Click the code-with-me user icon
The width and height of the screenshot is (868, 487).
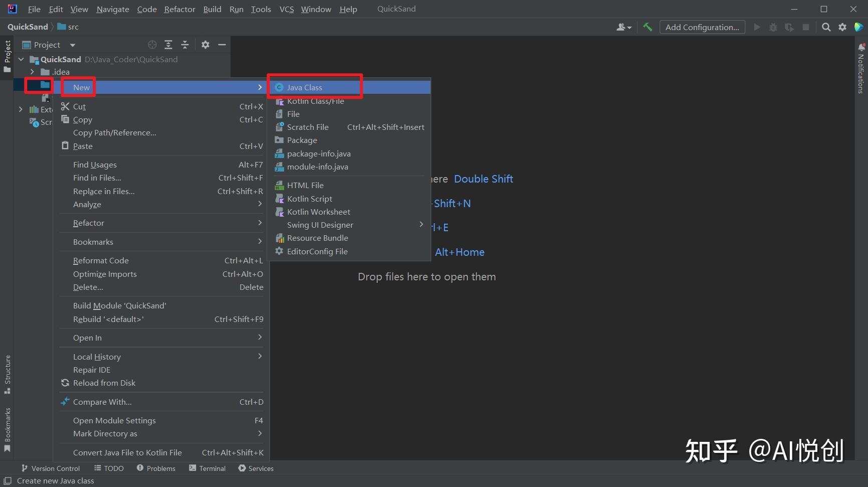[623, 27]
